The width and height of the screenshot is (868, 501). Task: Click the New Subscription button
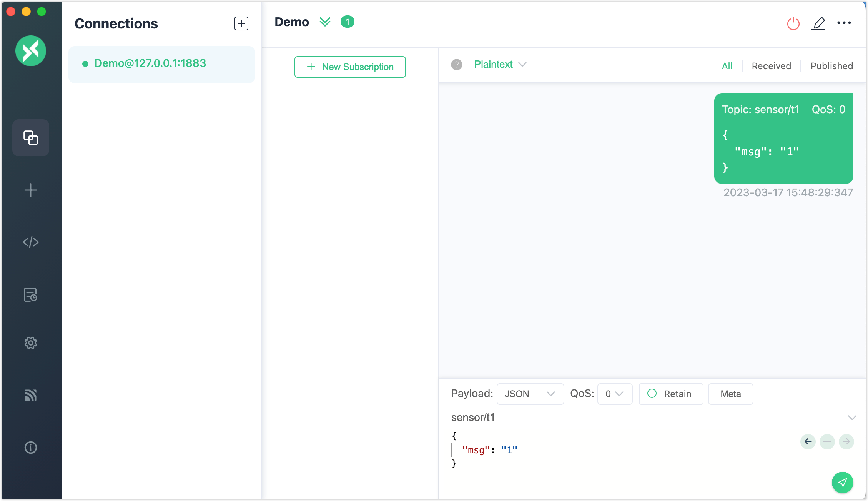350,67
